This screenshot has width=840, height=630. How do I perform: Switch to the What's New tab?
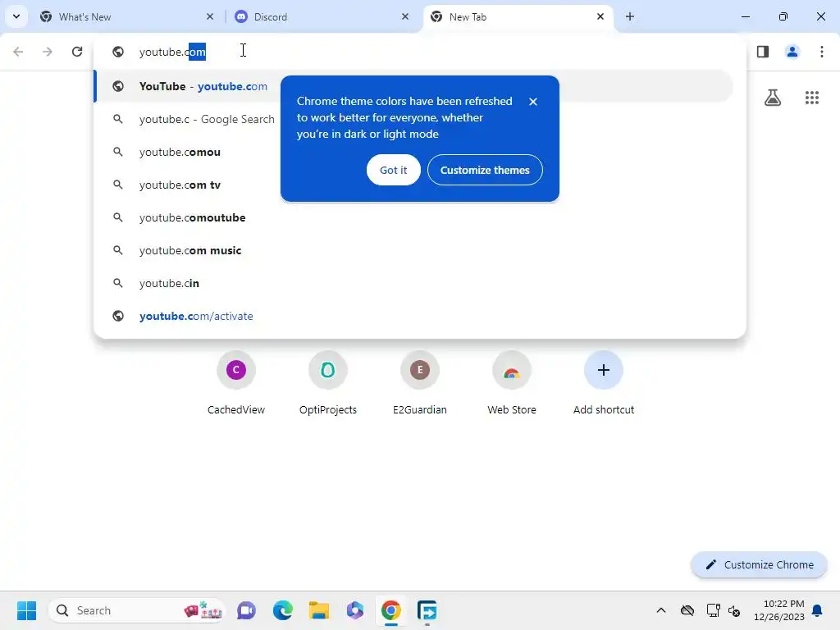pyautogui.click(x=126, y=16)
